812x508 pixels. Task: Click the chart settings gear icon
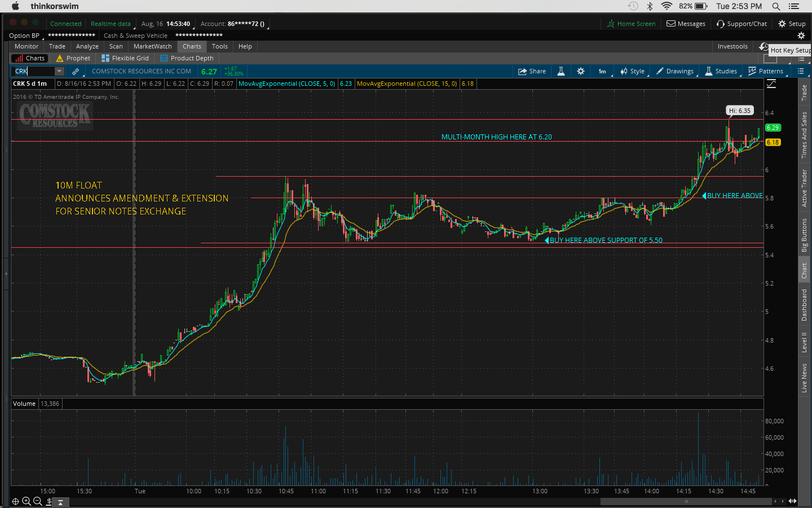coord(581,71)
